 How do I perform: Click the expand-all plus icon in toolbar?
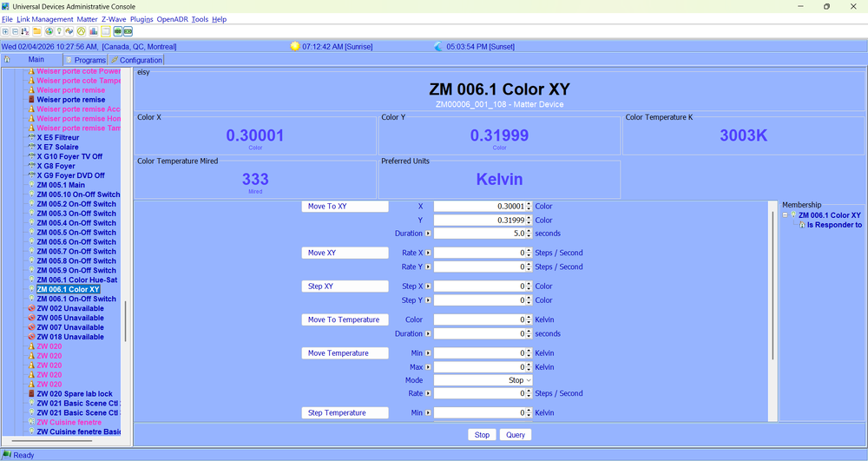5,31
